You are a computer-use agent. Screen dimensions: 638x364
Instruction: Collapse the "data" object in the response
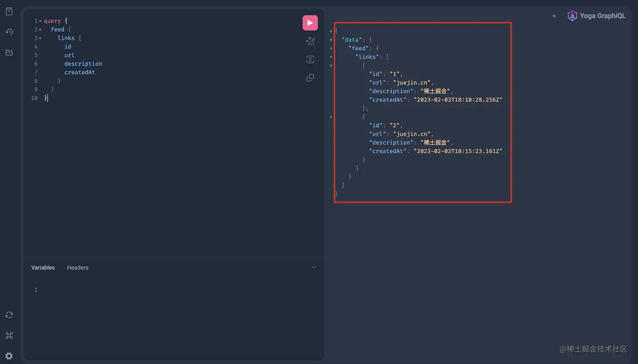pos(331,40)
